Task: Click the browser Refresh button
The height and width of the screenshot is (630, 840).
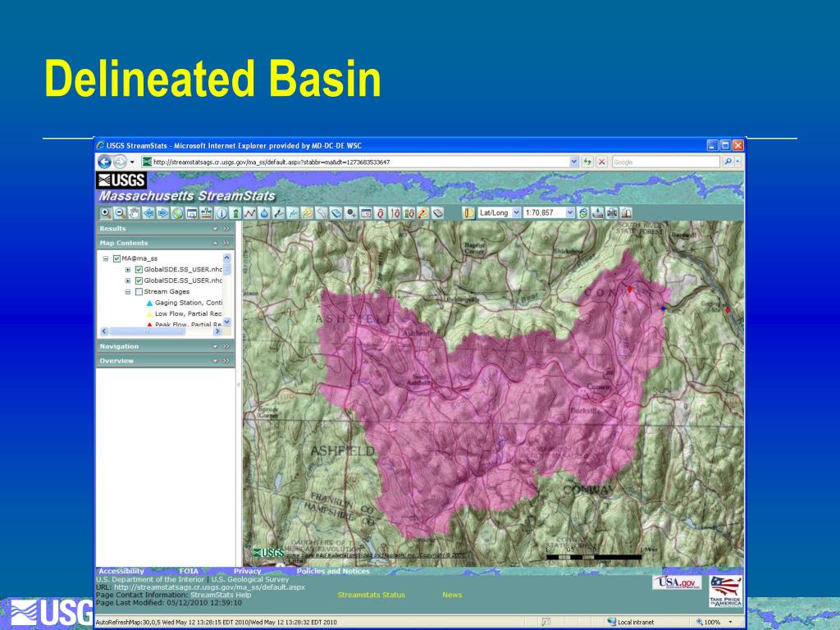Action: [587, 162]
